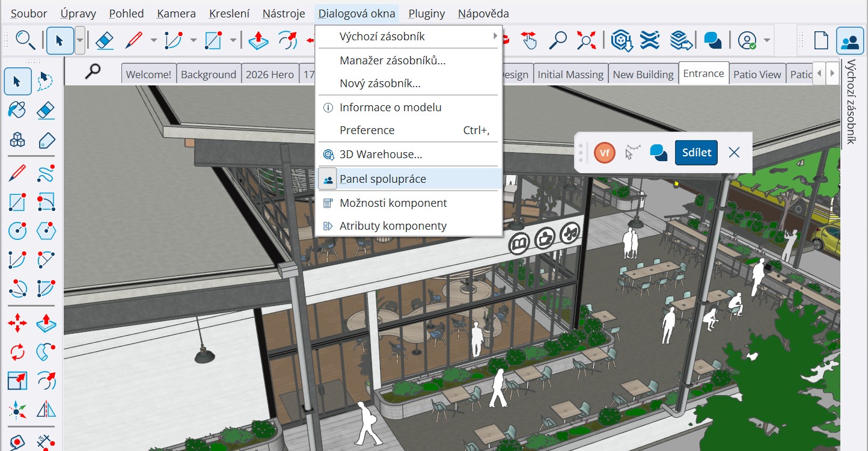Open the account icon dropdown arrow
Screen dimensions: 868x451
767,41
